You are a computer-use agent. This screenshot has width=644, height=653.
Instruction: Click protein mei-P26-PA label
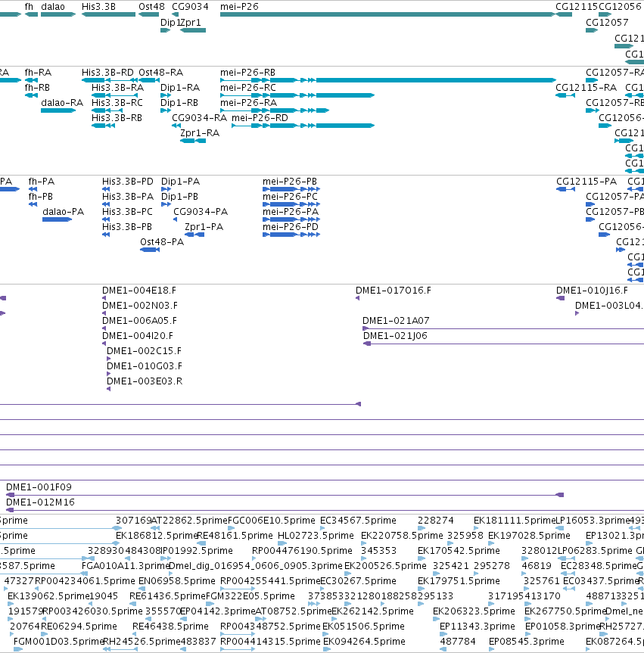[291, 212]
